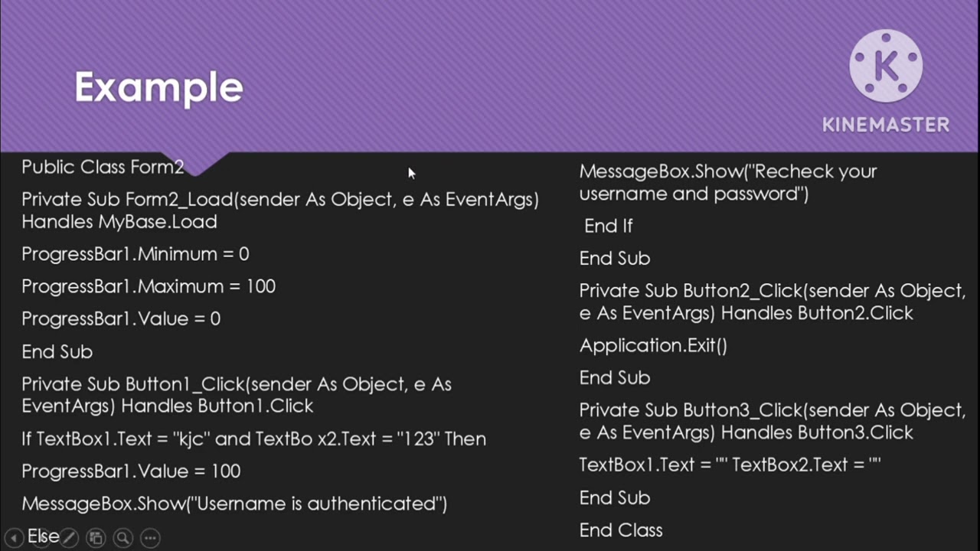
Task: Click the Public Class Form2 line
Action: (103, 167)
